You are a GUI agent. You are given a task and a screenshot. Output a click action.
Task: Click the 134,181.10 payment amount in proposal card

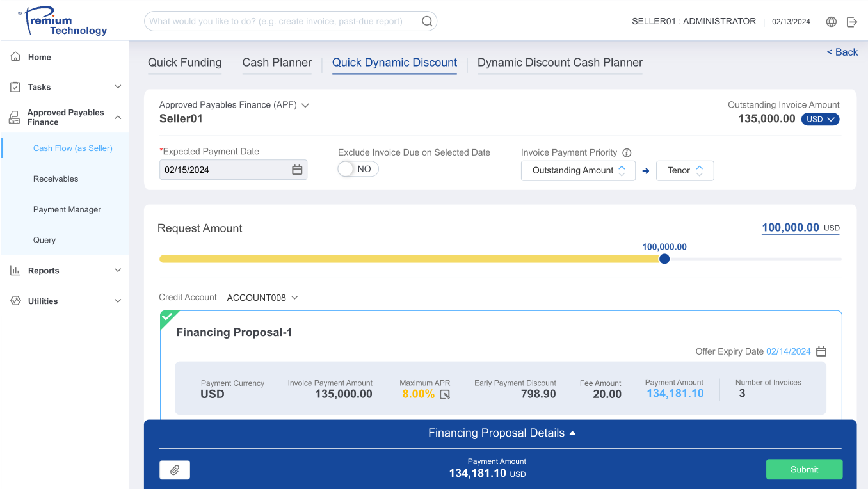coord(675,394)
